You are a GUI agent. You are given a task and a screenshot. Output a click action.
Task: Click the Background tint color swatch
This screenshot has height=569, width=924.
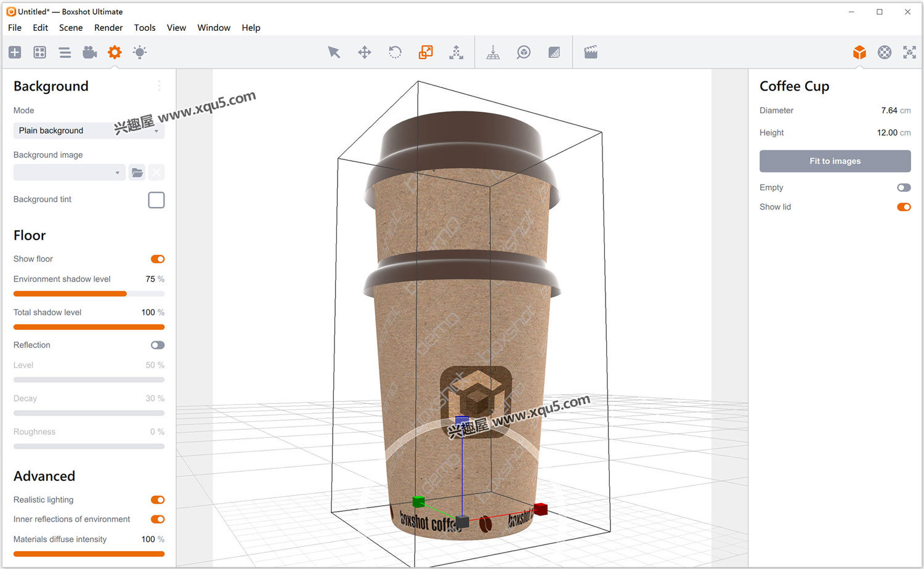[x=156, y=200]
